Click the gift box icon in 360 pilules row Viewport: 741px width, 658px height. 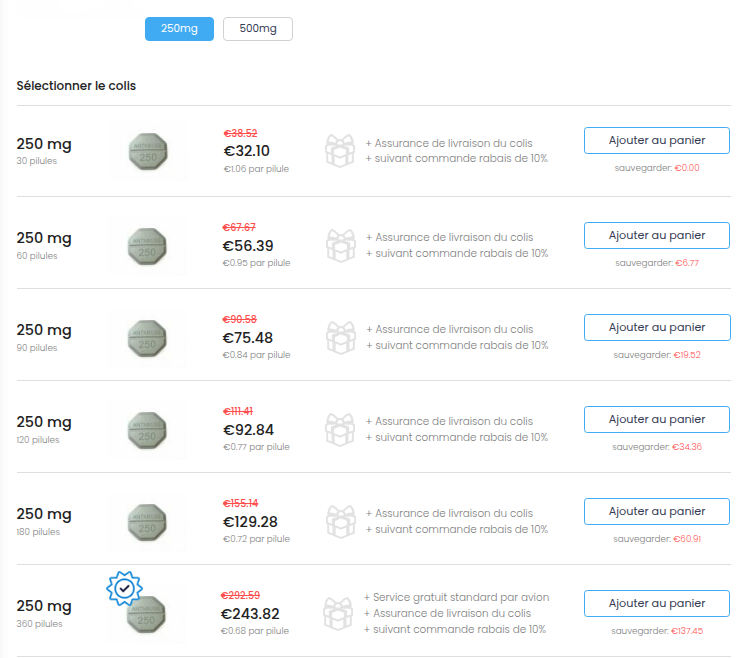pos(338,613)
